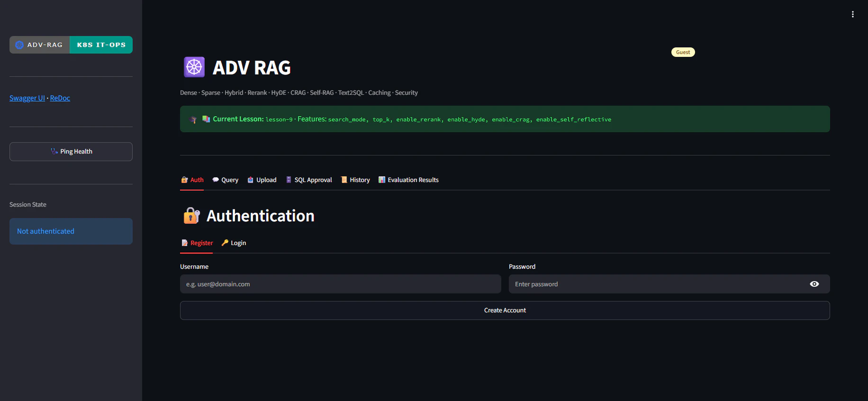Click the lock icon next to Authentication
The width and height of the screenshot is (868, 401).
pos(191,216)
